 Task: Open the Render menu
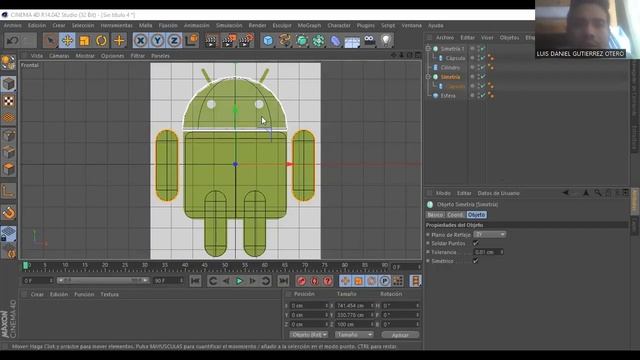click(x=257, y=25)
